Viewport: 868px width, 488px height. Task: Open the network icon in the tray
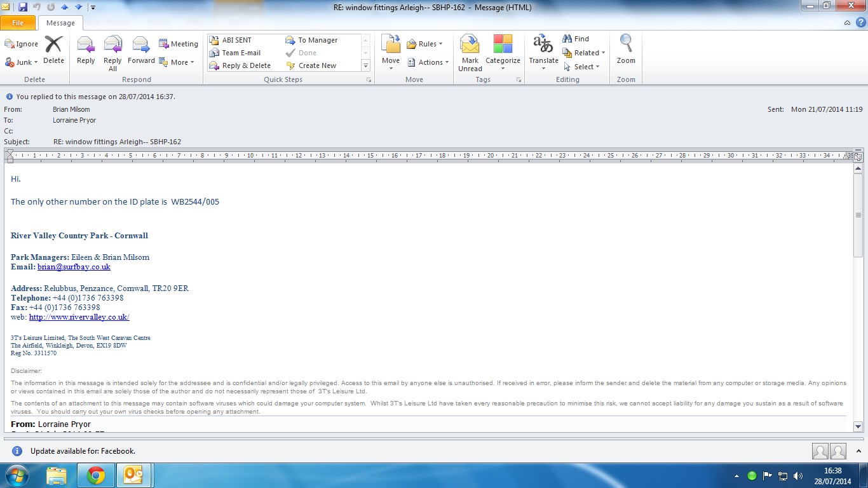(783, 475)
